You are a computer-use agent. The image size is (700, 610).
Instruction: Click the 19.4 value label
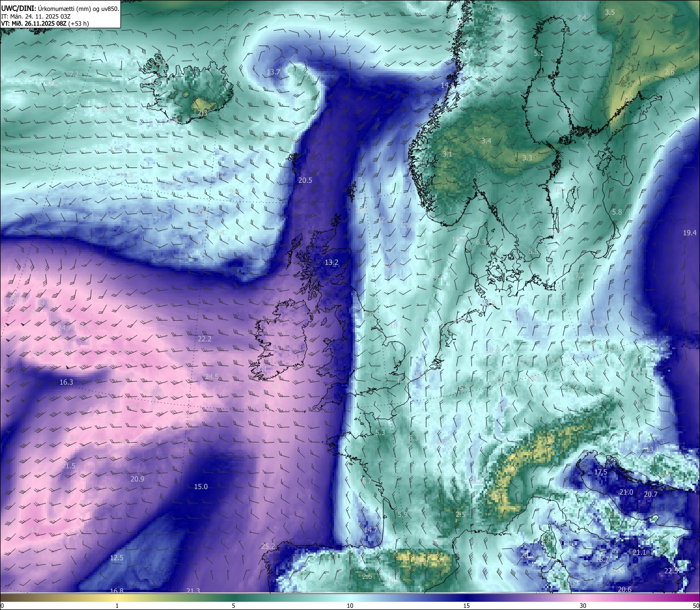click(690, 233)
